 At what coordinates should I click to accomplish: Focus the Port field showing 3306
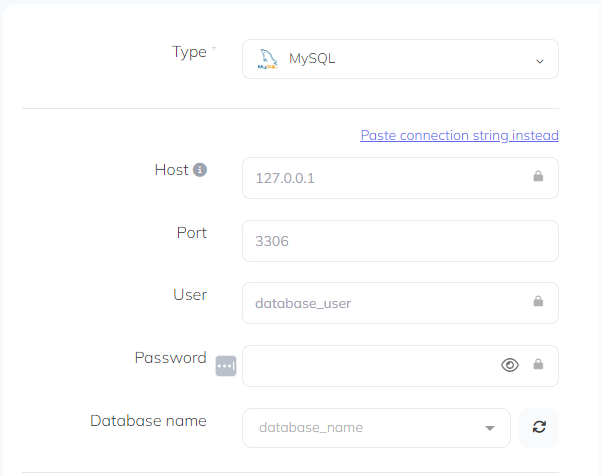pos(400,241)
